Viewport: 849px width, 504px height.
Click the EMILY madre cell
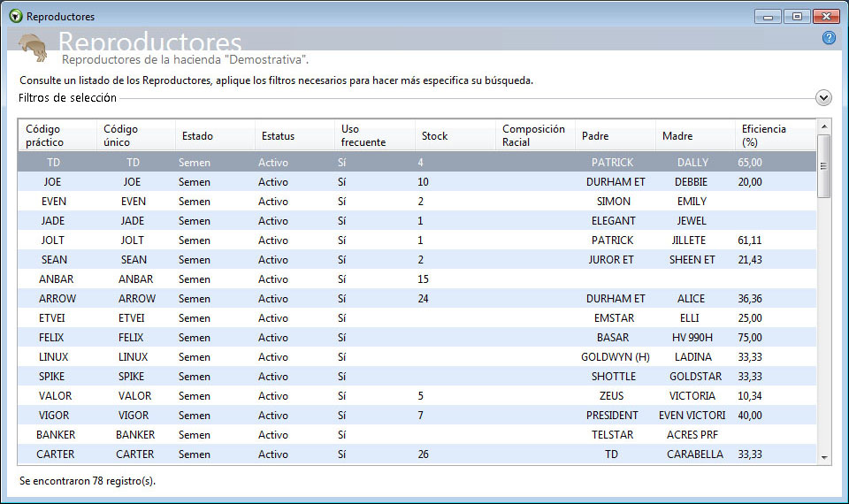(692, 202)
